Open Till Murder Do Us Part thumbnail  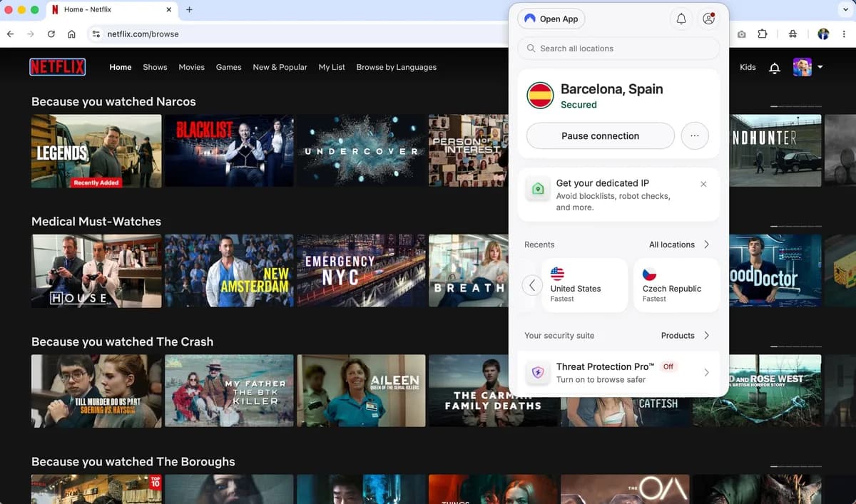tap(96, 391)
